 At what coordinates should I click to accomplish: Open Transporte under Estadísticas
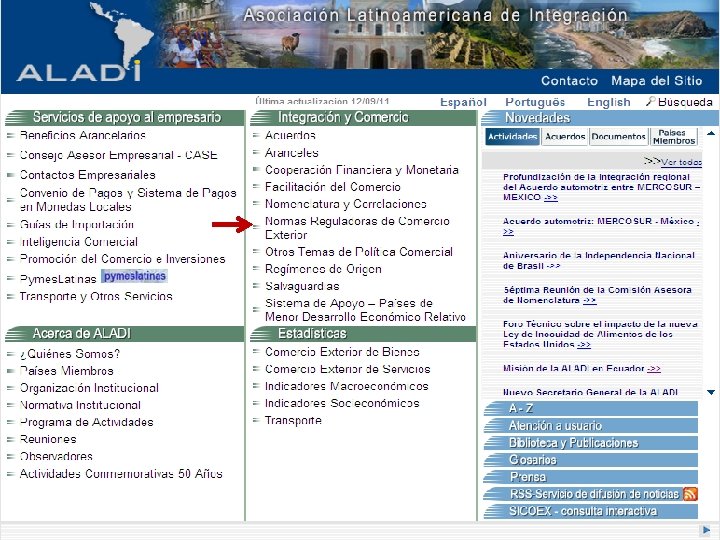(293, 421)
